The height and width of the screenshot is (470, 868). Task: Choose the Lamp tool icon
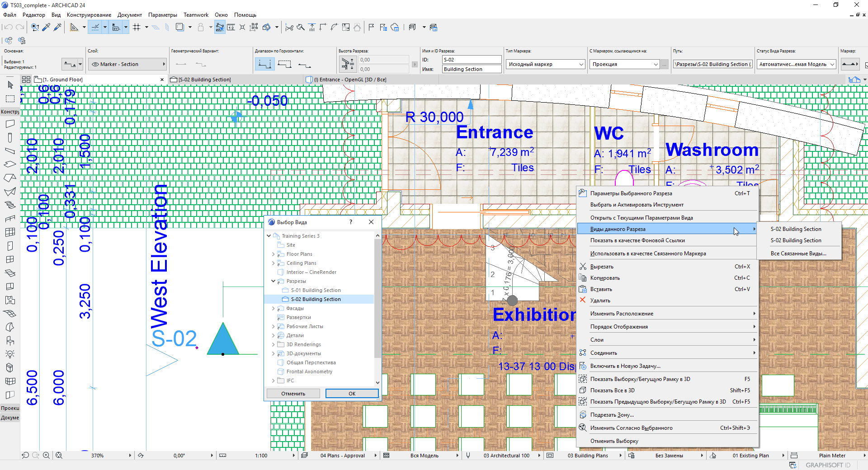[10, 354]
